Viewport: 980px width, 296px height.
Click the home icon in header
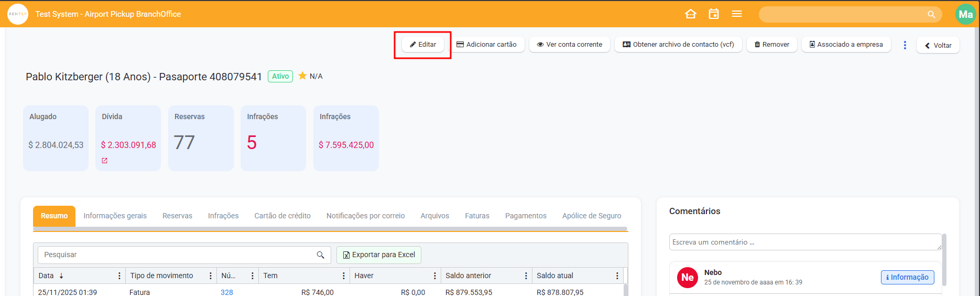tap(691, 14)
